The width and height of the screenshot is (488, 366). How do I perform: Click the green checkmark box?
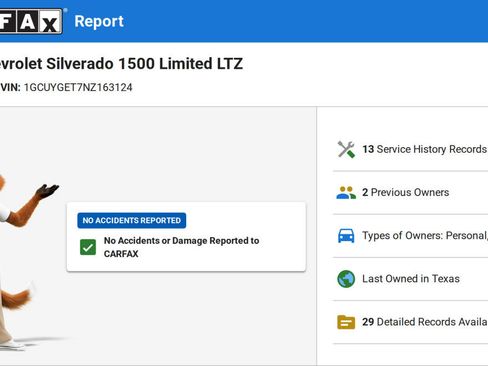pos(88,247)
